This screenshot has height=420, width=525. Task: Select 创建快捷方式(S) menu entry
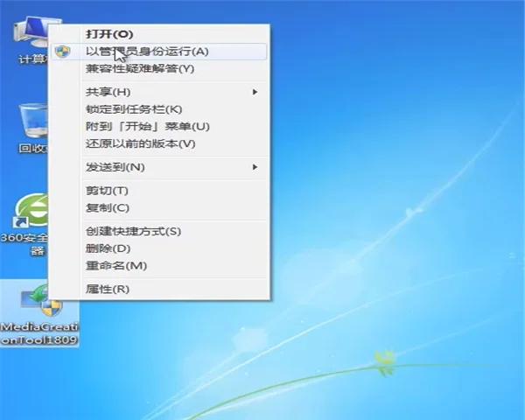pyautogui.click(x=133, y=231)
